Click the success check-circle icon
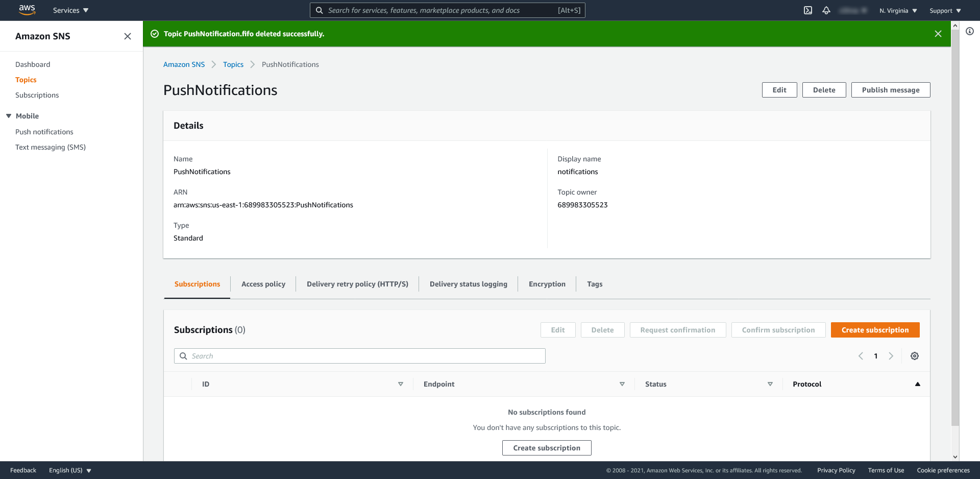The image size is (980, 479). [155, 34]
